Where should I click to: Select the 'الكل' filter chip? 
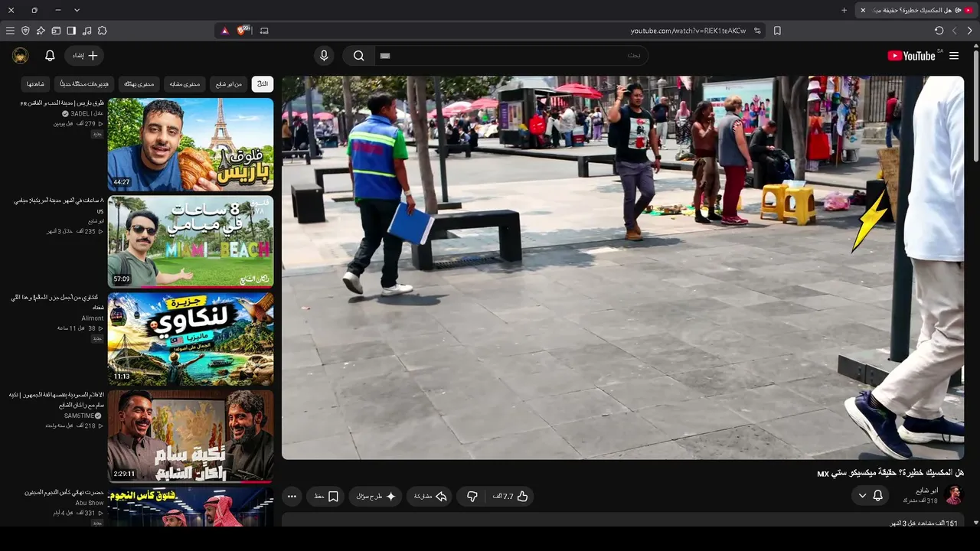coord(263,83)
